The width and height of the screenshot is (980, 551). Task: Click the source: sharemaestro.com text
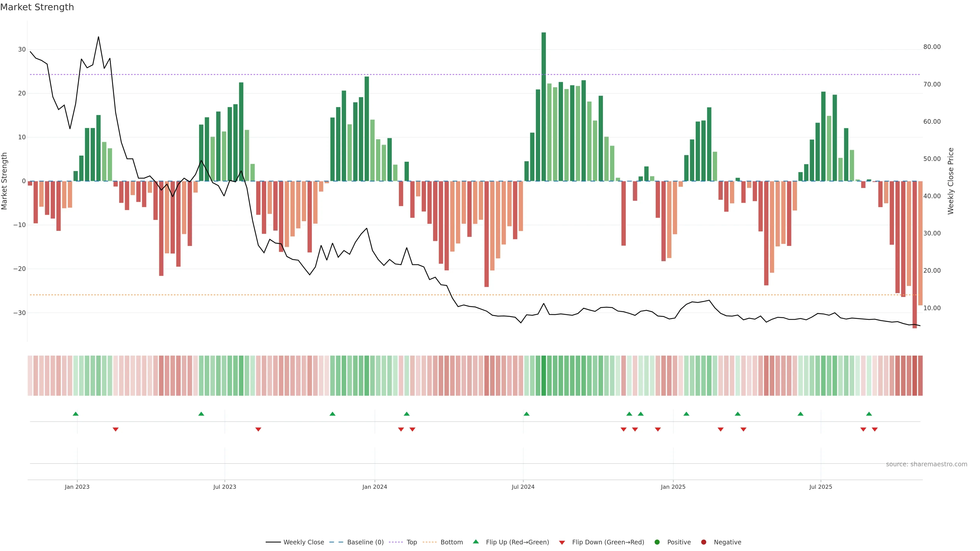[926, 464]
